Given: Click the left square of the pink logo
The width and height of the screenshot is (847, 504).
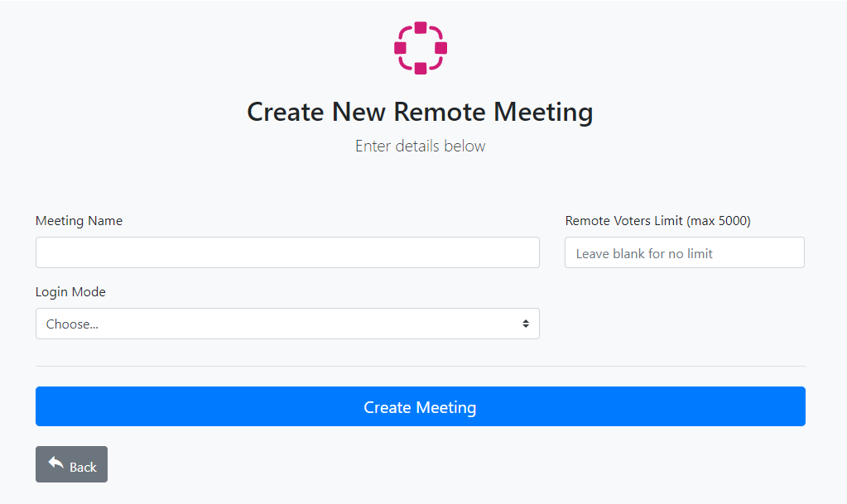Looking at the screenshot, I should 400,48.
